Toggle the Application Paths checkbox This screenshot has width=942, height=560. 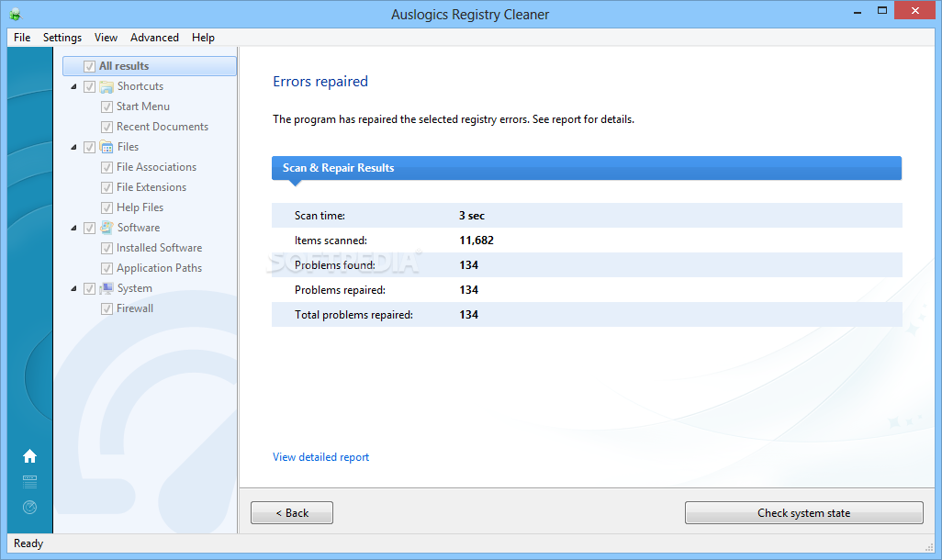pyautogui.click(x=107, y=268)
